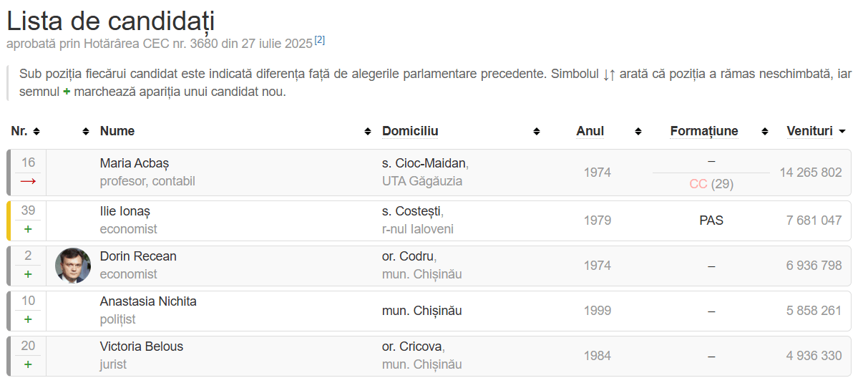This screenshot has height=378, width=868.
Task: Open or. Cricova locality link
Action: [x=412, y=346]
